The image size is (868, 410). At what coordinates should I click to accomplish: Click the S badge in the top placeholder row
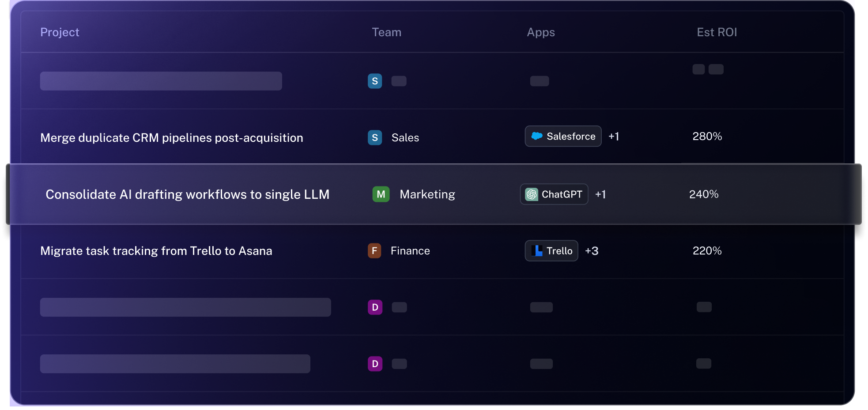click(x=375, y=81)
